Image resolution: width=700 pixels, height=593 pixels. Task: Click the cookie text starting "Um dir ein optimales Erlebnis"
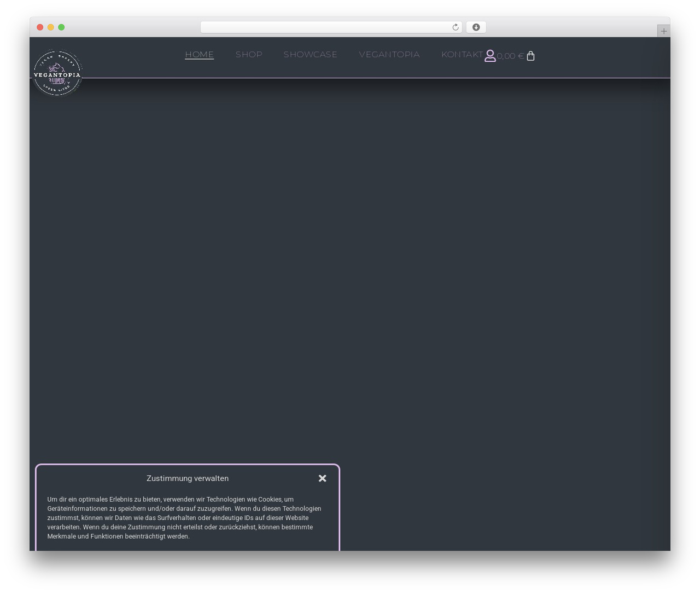[x=184, y=518]
